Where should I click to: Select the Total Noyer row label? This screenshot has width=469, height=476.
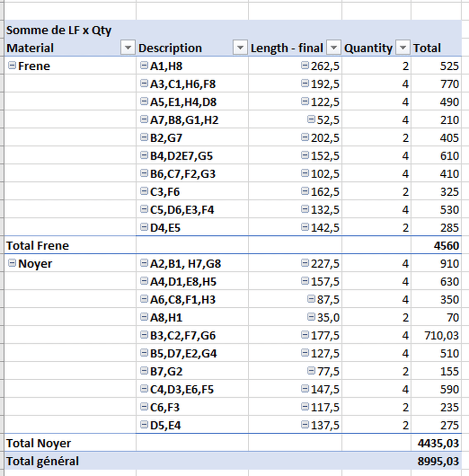39,443
